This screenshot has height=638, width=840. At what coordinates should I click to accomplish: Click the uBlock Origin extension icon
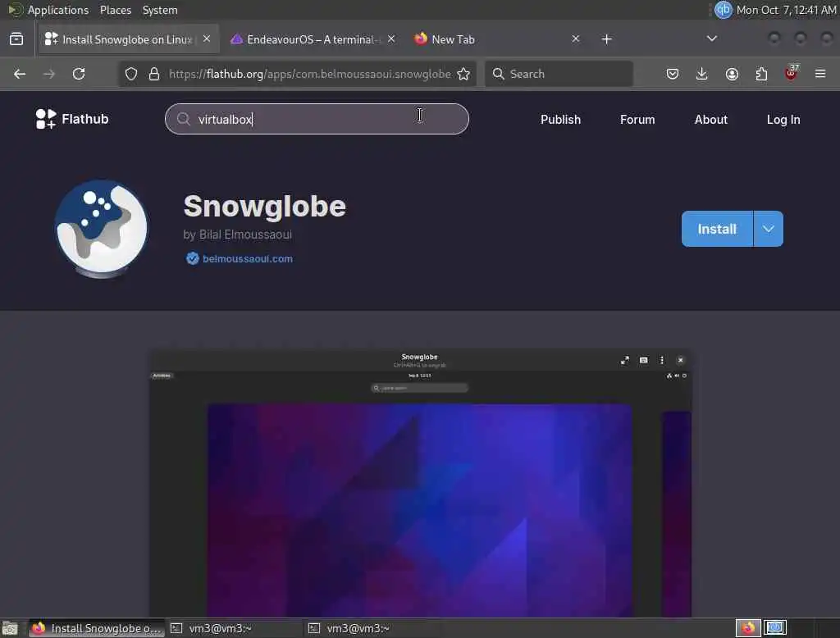pos(791,73)
